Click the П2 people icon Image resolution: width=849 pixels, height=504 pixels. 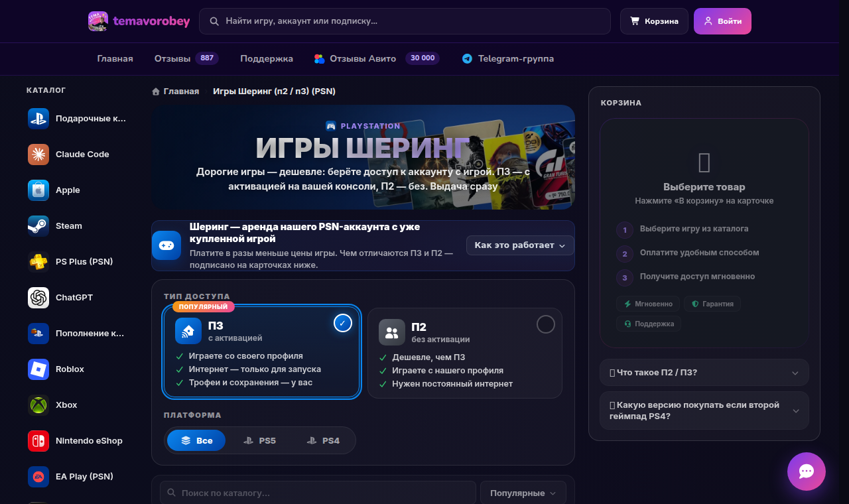pos(392,332)
